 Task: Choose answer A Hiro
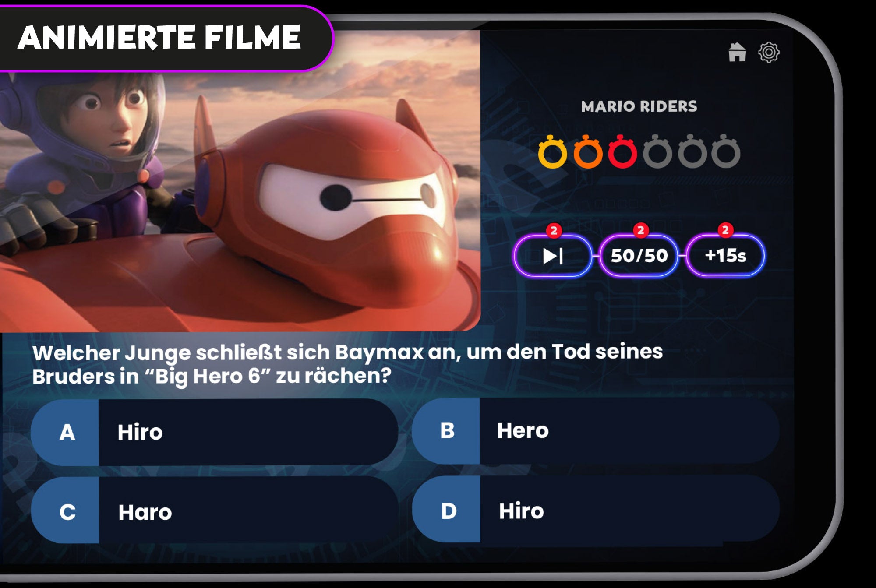point(215,432)
